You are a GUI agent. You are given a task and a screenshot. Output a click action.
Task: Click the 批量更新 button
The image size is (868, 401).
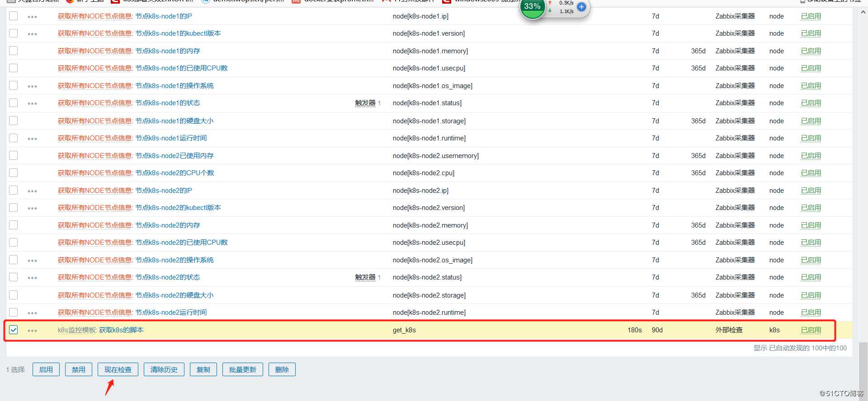pos(243,369)
